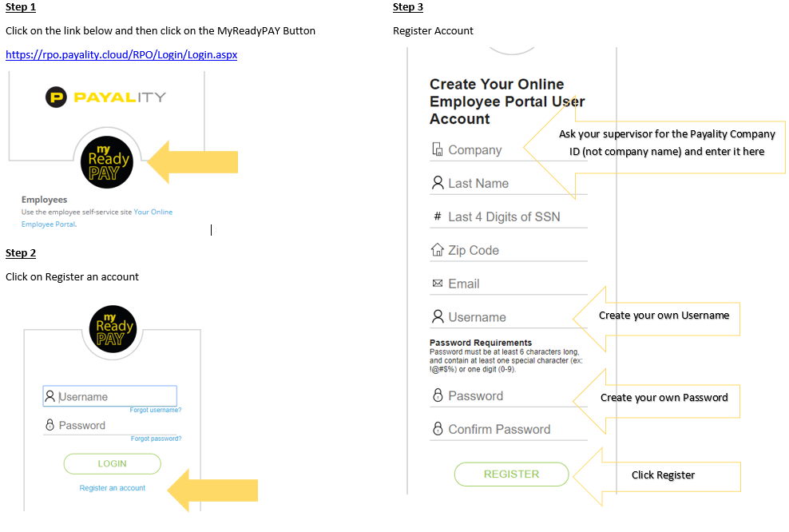Viewport: 789px width, 532px height.
Task: Click the Payality P logo icon
Action: click(x=56, y=97)
